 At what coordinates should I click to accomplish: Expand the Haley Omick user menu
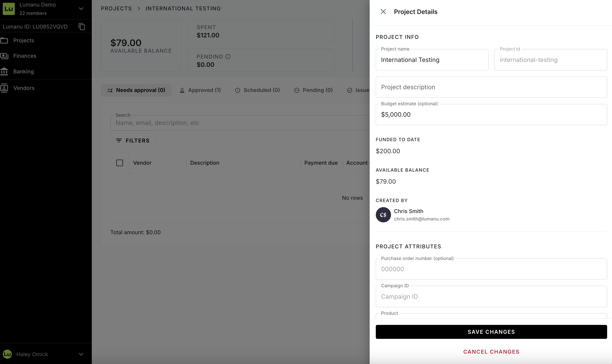click(81, 354)
